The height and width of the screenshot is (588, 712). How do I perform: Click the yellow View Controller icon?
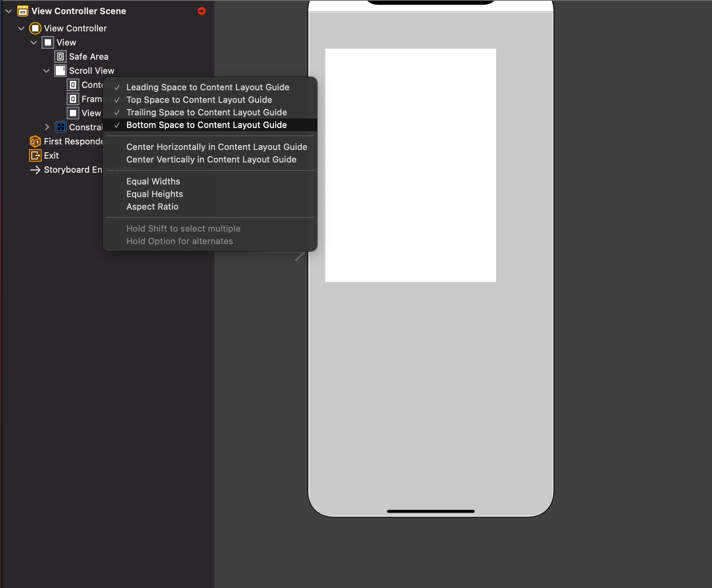coord(35,28)
